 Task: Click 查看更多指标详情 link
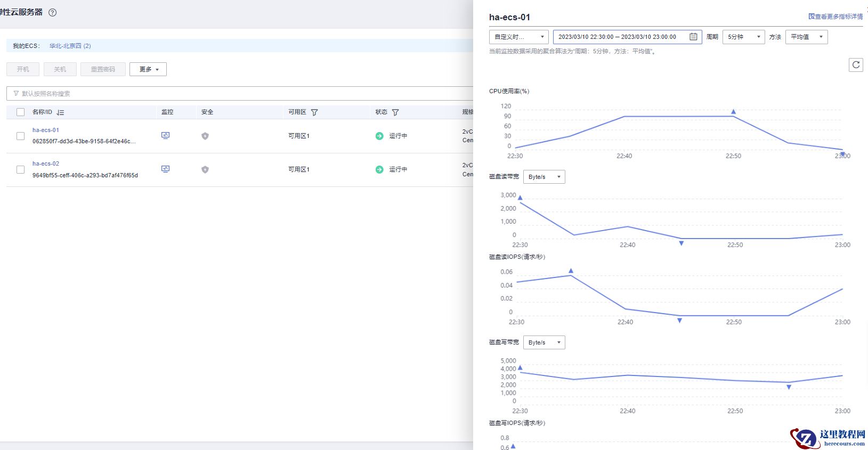coord(835,17)
